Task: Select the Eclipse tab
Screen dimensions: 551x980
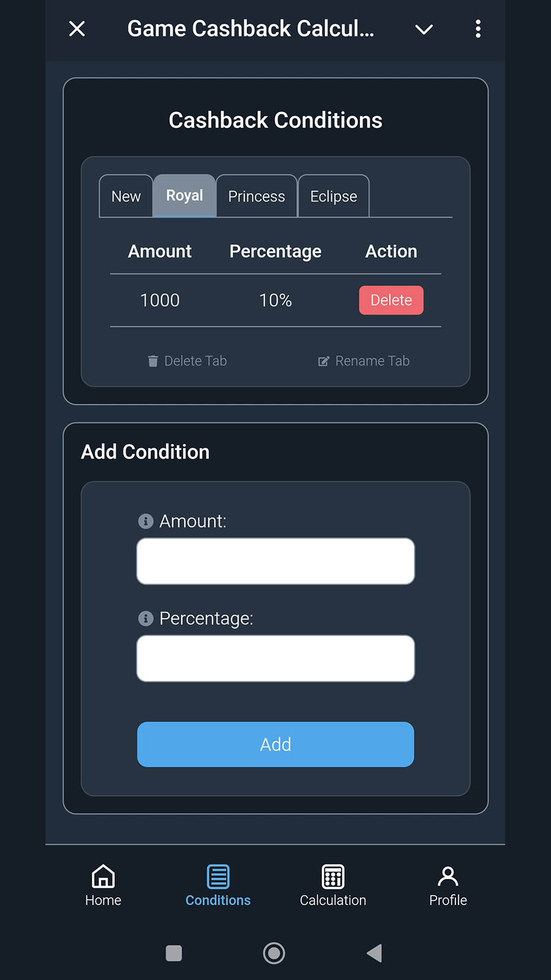Action: pos(334,197)
